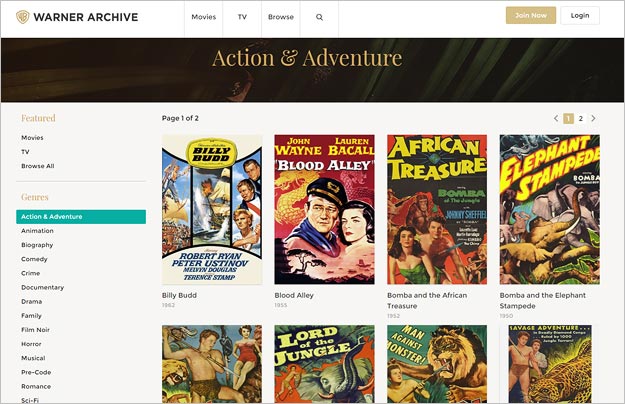Select the Animation genre
This screenshot has height=404, width=625.
(37, 231)
